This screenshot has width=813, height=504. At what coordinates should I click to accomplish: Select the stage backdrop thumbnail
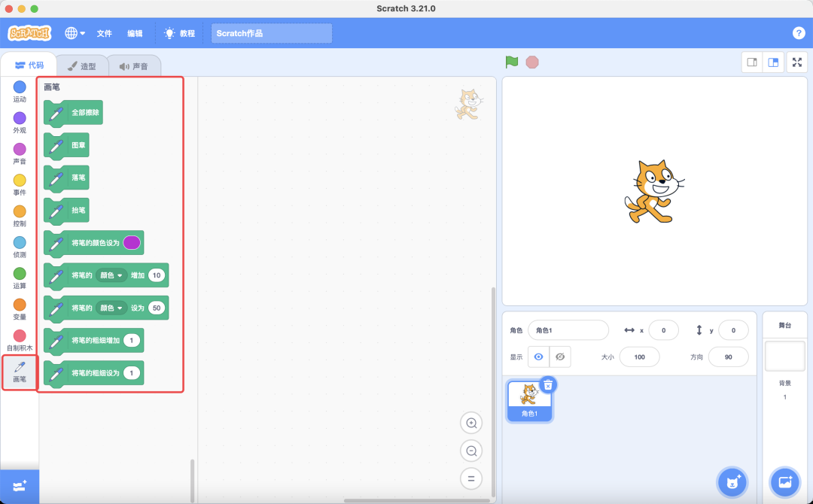784,356
